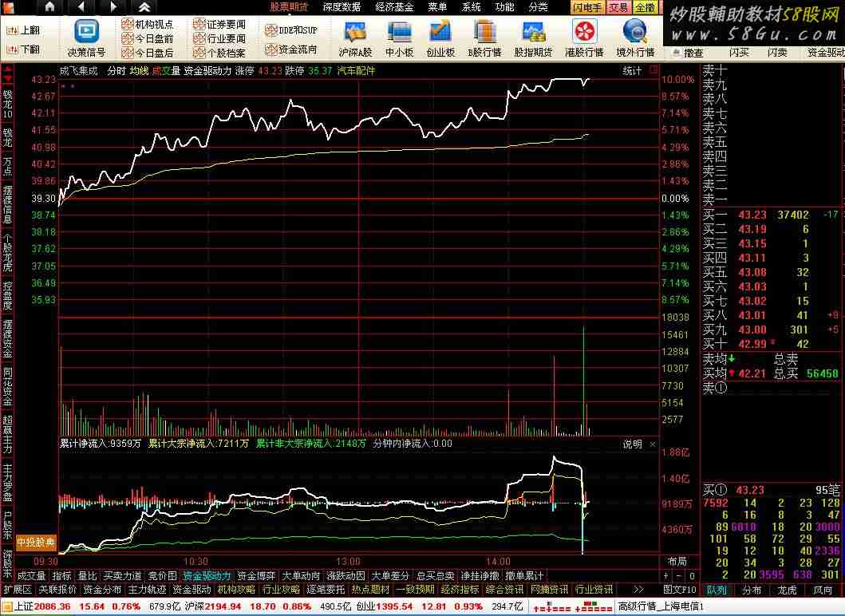The image size is (845, 616).
Task: Switch to the 量比 indicator tab
Action: pyautogui.click(x=87, y=576)
